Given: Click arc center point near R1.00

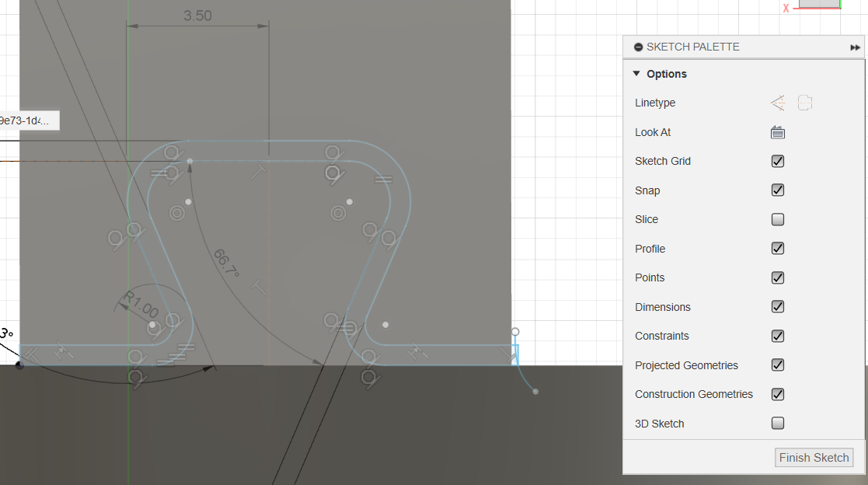Looking at the screenshot, I should point(152,326).
